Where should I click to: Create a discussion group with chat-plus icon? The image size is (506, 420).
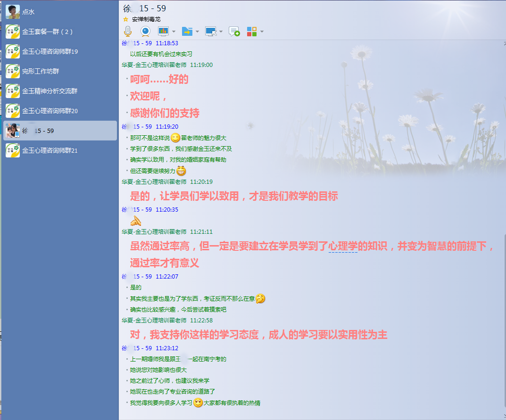234,32
